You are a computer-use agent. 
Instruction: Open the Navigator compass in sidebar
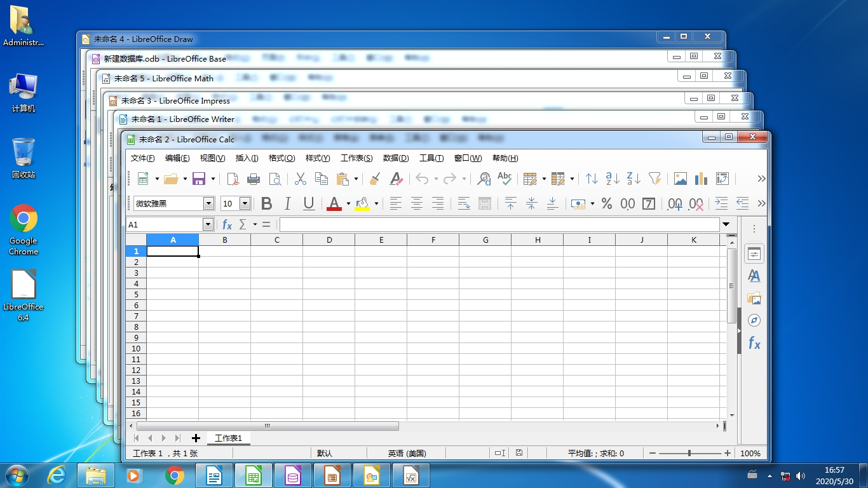click(x=754, y=320)
